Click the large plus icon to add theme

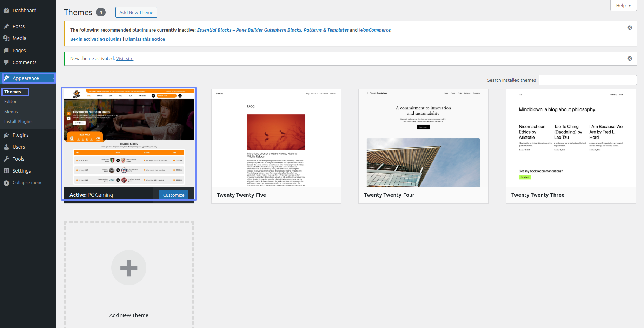129,268
